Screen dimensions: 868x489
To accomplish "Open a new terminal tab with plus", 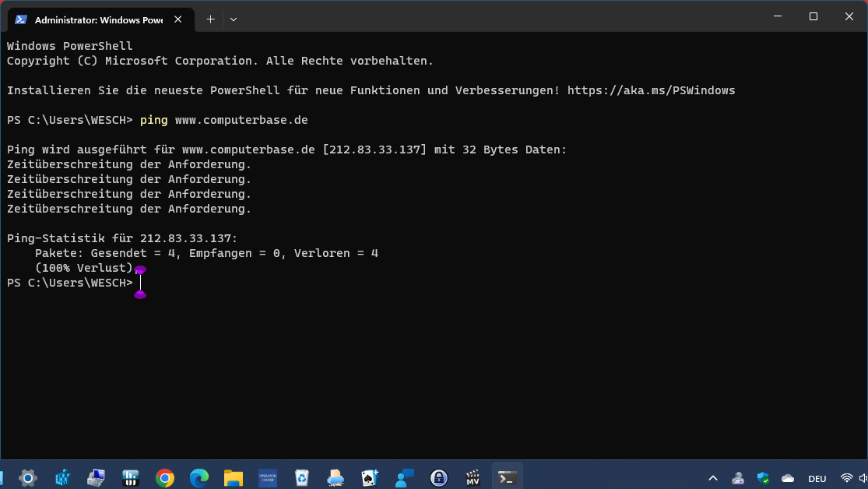I will tap(210, 19).
